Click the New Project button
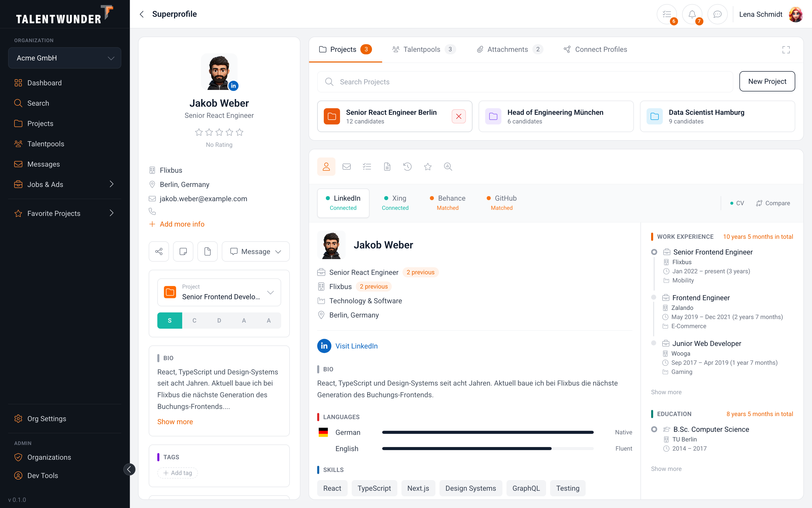Image resolution: width=812 pixels, height=508 pixels. tap(767, 81)
